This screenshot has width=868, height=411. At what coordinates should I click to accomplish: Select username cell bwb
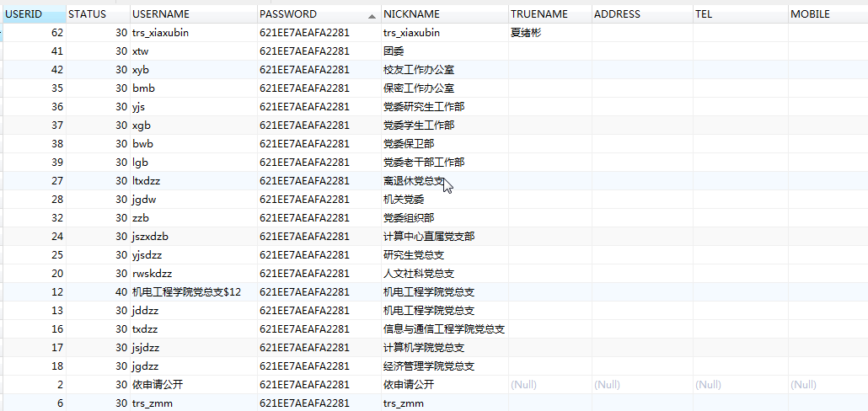(x=195, y=144)
